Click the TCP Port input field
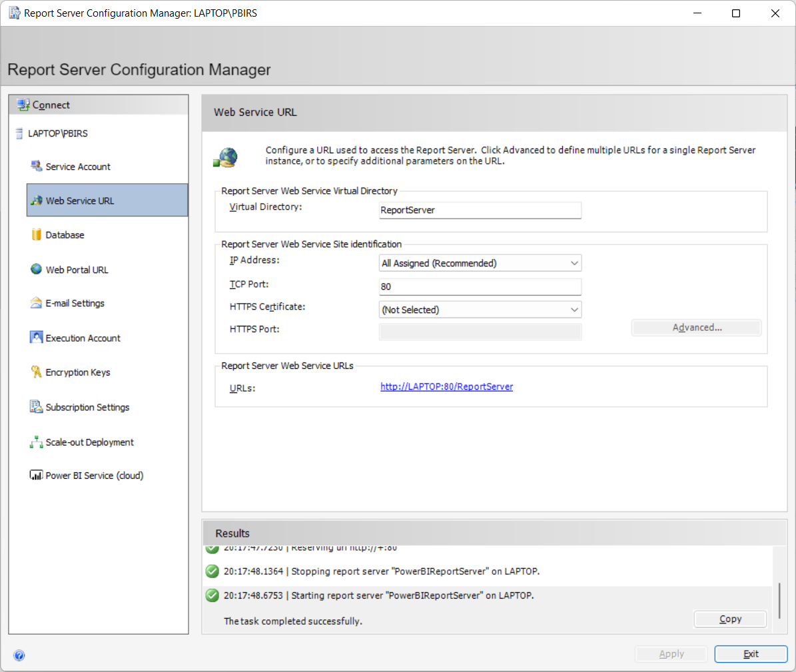796x672 pixels. coord(480,286)
